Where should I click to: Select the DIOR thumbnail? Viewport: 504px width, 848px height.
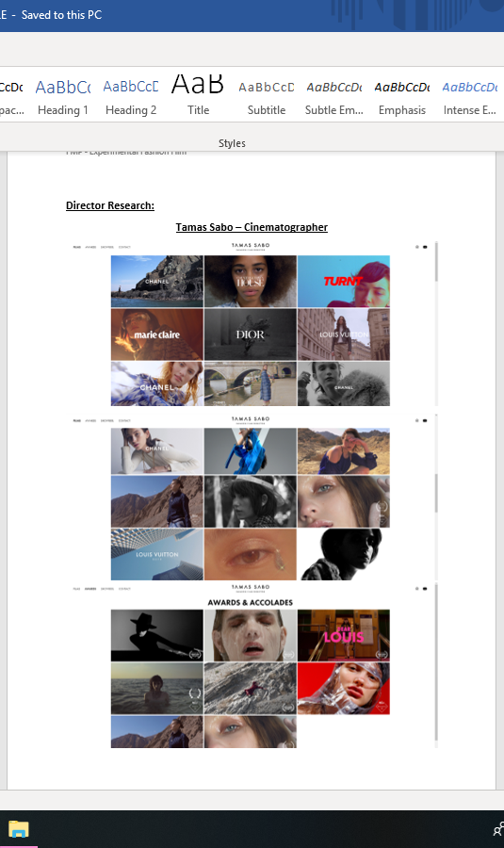250,334
